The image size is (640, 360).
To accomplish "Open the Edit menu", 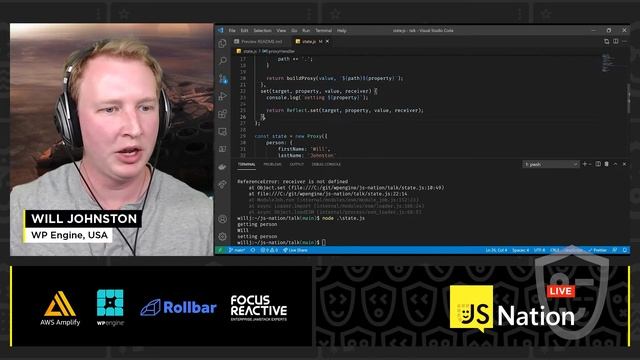I will click(x=244, y=31).
